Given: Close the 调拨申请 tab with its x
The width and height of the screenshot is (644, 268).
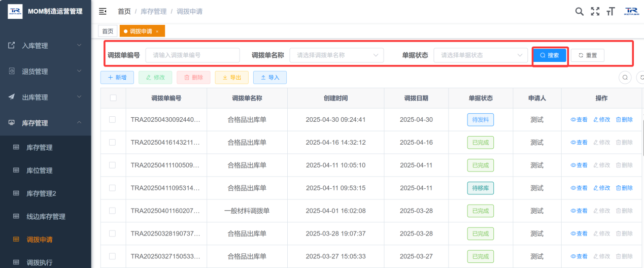Looking at the screenshot, I should click(157, 31).
